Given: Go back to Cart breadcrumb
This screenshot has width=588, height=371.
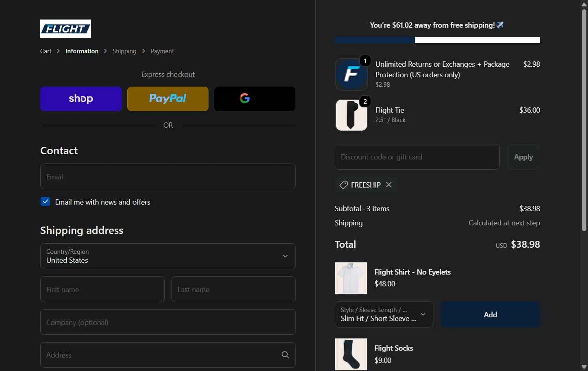Looking at the screenshot, I should (x=46, y=51).
